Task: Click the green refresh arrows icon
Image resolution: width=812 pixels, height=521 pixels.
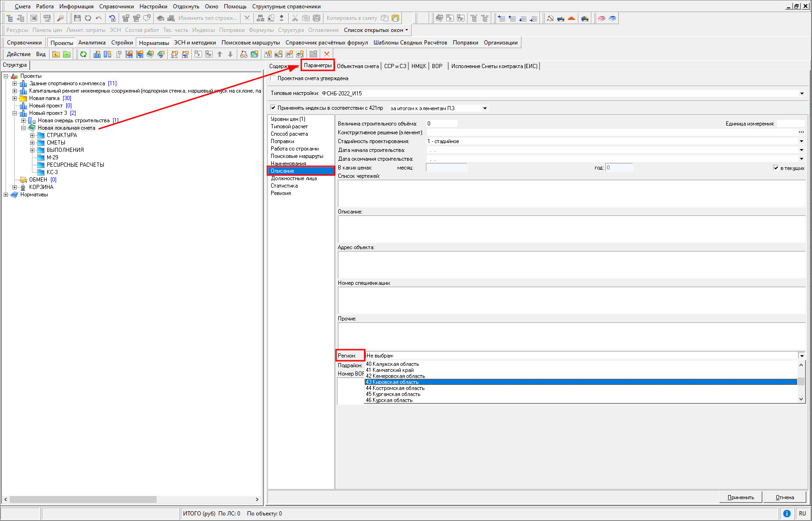Action: point(83,54)
